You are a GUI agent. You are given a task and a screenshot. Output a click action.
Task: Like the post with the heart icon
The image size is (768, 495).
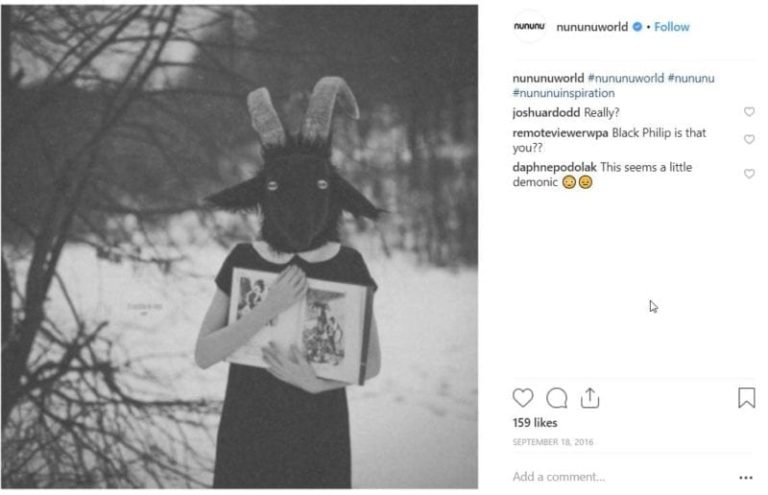pos(523,398)
